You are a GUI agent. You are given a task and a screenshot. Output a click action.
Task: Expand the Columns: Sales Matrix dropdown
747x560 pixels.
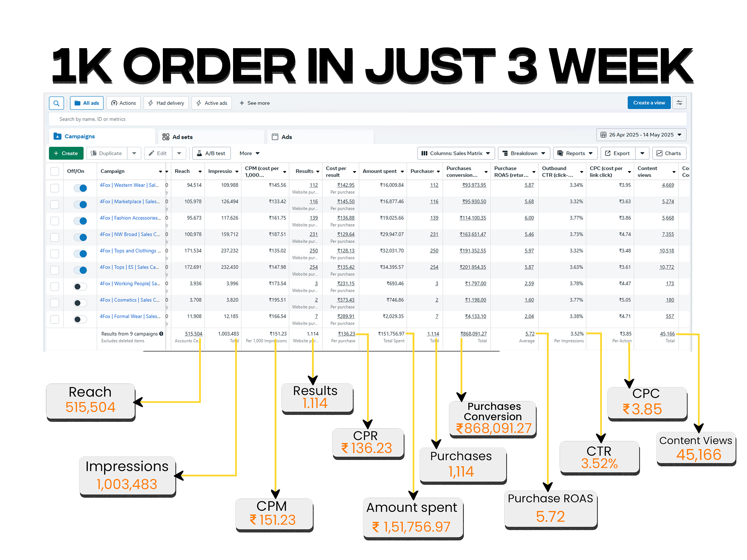click(456, 153)
